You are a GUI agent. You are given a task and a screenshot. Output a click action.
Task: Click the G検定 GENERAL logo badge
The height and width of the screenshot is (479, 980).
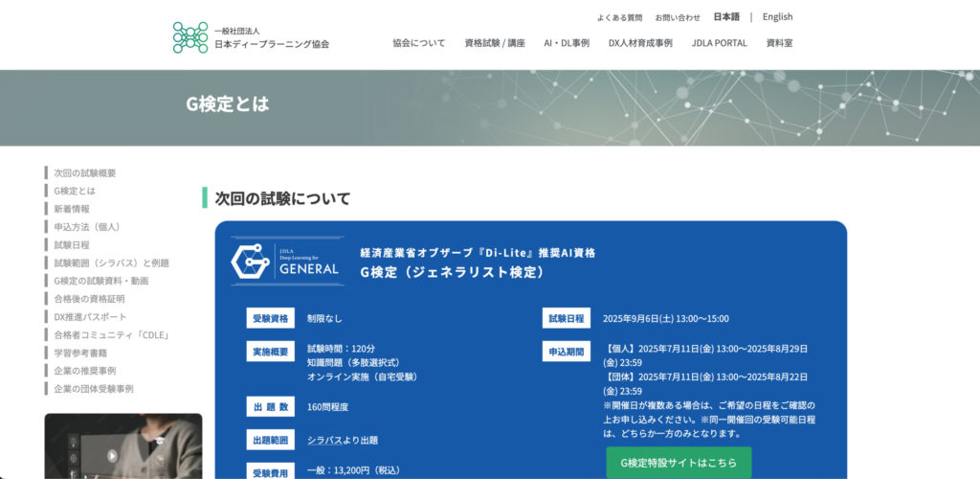287,262
